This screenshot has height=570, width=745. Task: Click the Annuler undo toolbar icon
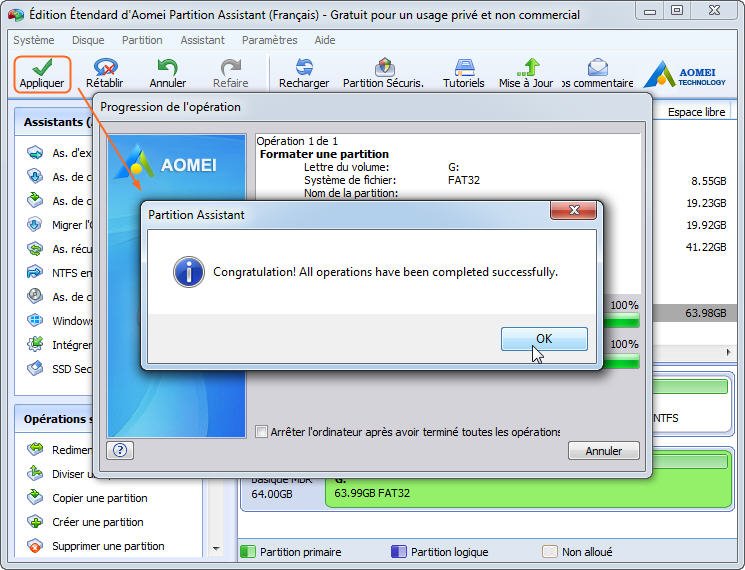pos(167,67)
